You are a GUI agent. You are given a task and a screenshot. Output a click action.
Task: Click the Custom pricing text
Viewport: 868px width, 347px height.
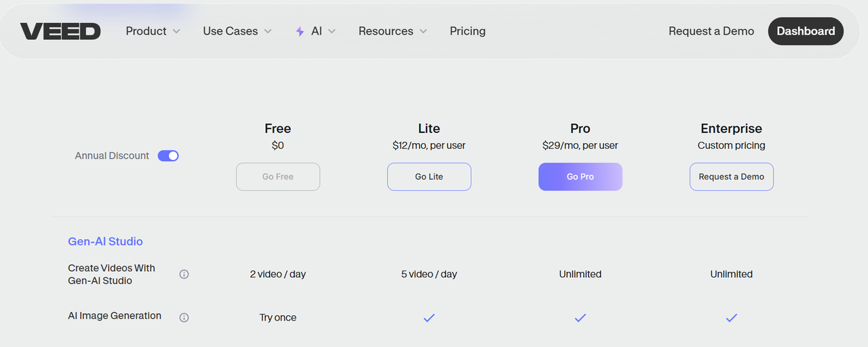point(732,145)
